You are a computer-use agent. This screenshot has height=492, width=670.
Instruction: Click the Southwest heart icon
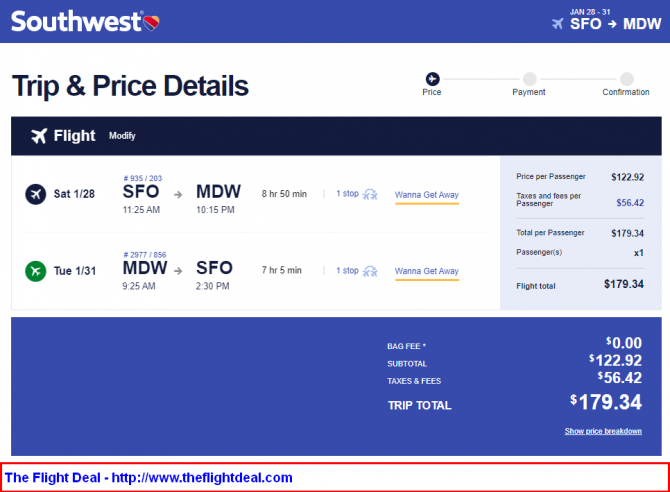point(151,23)
